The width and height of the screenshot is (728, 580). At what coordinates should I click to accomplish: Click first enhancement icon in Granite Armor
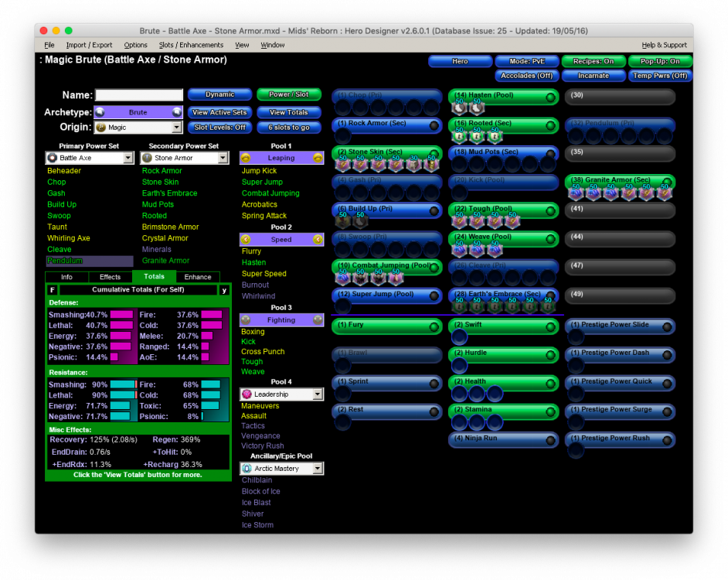click(576, 193)
